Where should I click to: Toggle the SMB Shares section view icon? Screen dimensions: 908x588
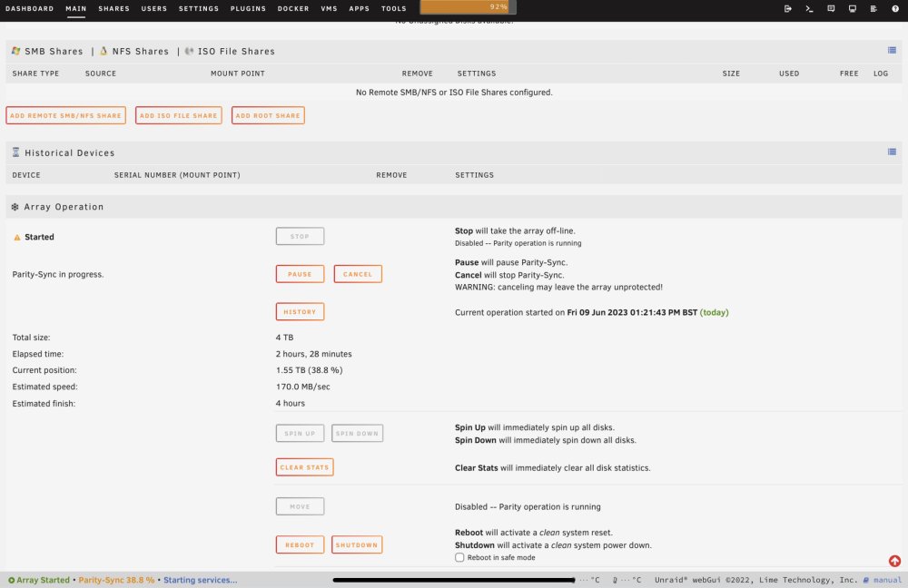(892, 50)
